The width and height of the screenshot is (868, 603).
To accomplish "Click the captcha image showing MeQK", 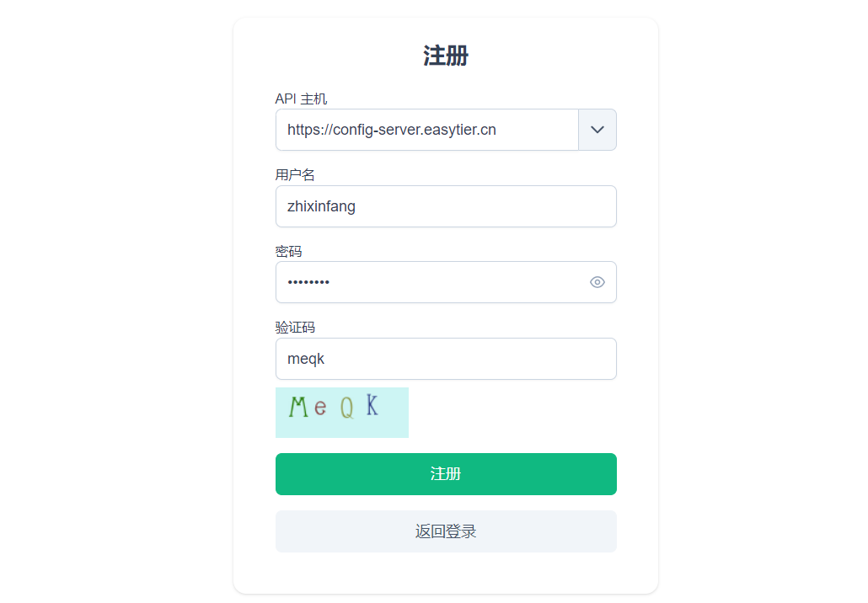I will 342,412.
